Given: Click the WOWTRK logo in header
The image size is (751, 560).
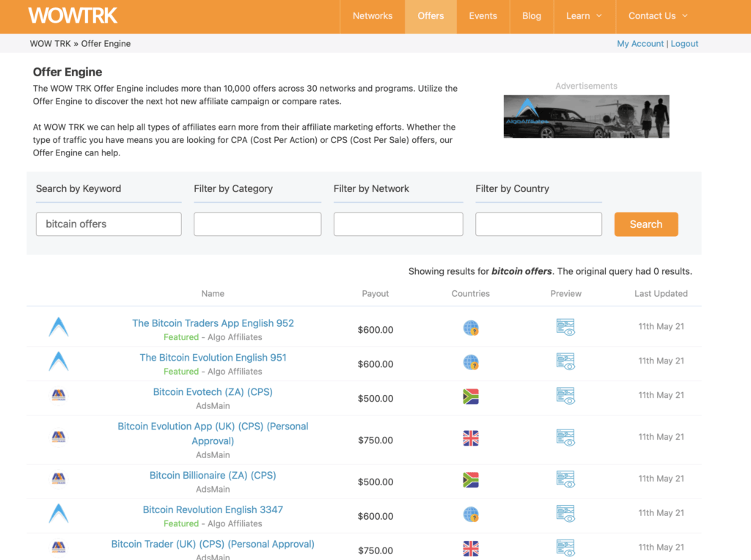Looking at the screenshot, I should pos(73,15).
